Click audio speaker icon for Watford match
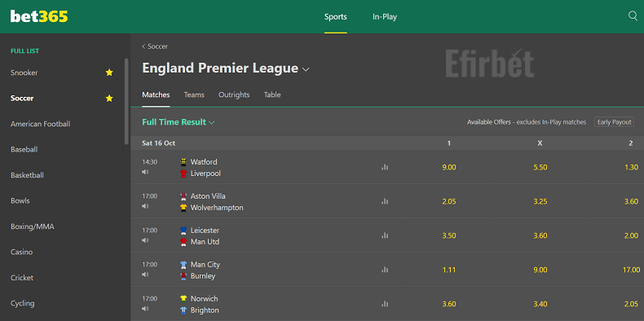Screen dimensions: 644x321 pyautogui.click(x=145, y=172)
